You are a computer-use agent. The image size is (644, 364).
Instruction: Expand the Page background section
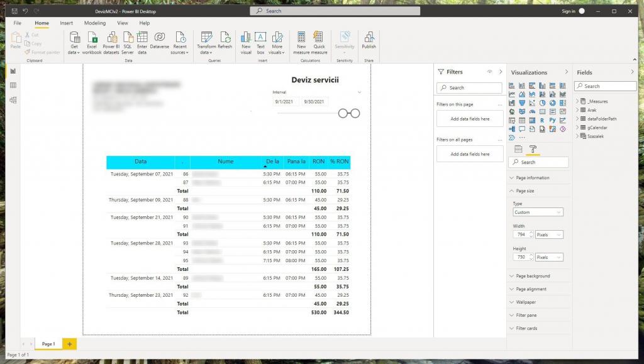(533, 276)
